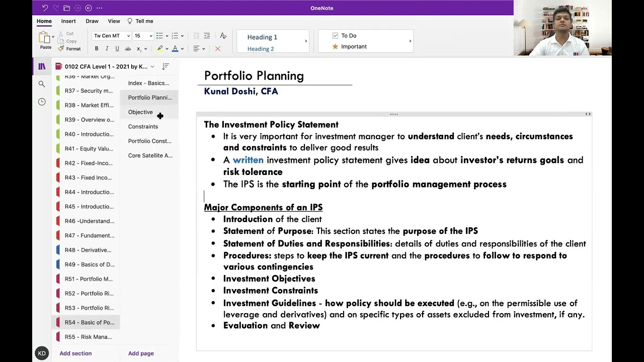The height and width of the screenshot is (362, 644).
Task: Open the more options ellipsis
Action: (x=99, y=8)
